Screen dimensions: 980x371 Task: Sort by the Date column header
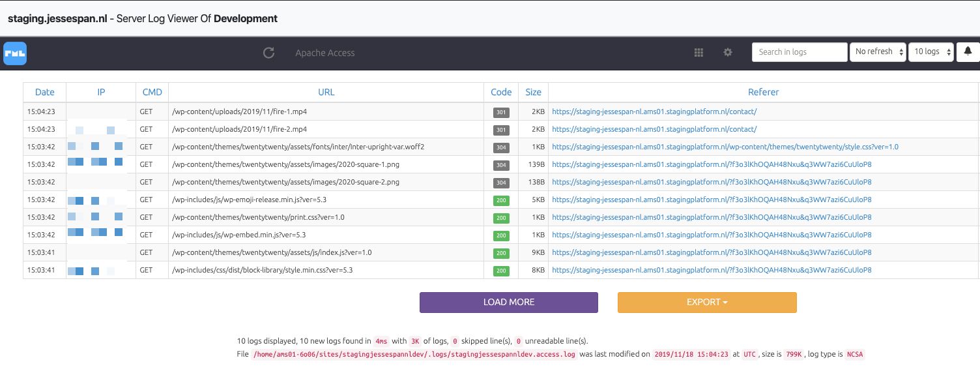(x=45, y=92)
